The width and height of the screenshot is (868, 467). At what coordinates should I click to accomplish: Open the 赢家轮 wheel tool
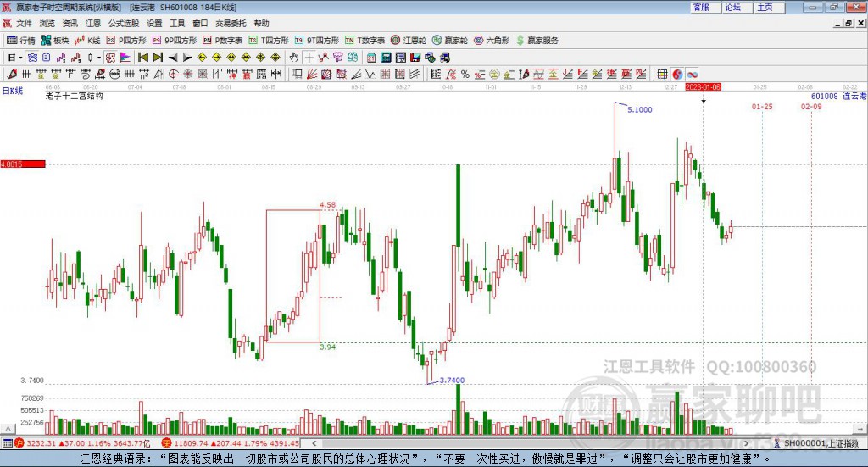point(450,41)
